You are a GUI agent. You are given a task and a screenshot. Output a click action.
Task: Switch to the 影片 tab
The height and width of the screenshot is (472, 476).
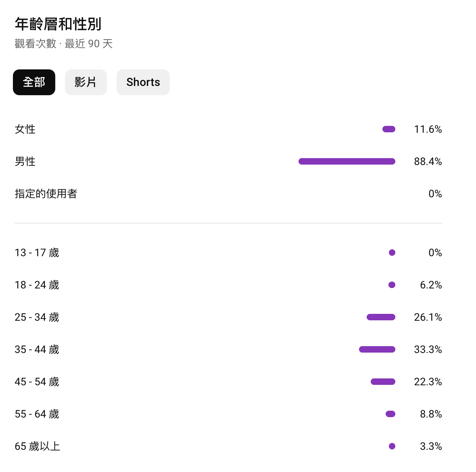tap(86, 82)
